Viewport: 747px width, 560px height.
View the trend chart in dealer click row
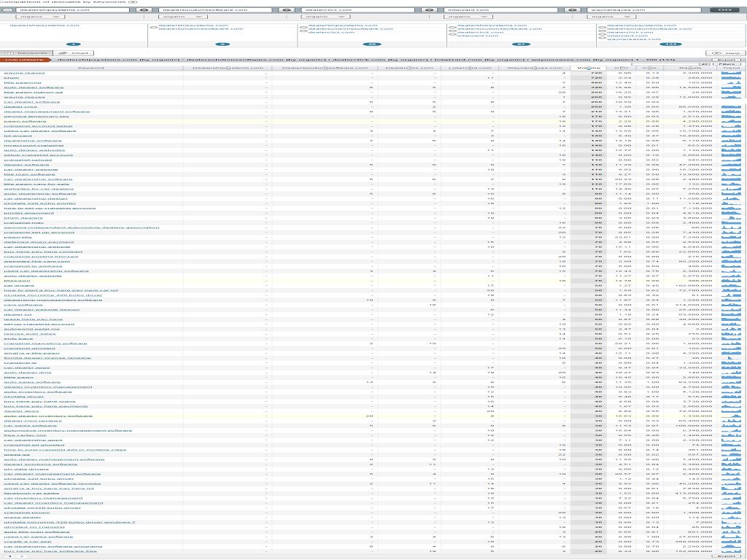pos(731,106)
